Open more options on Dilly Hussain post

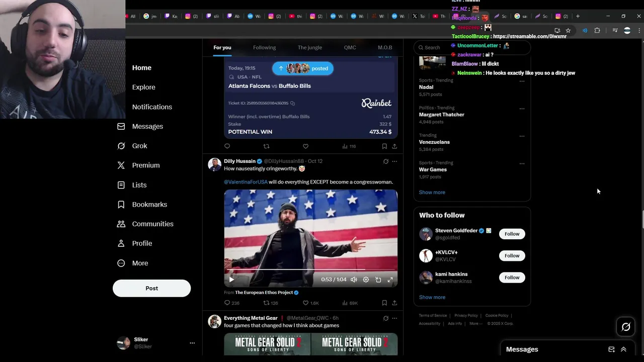[x=394, y=161]
